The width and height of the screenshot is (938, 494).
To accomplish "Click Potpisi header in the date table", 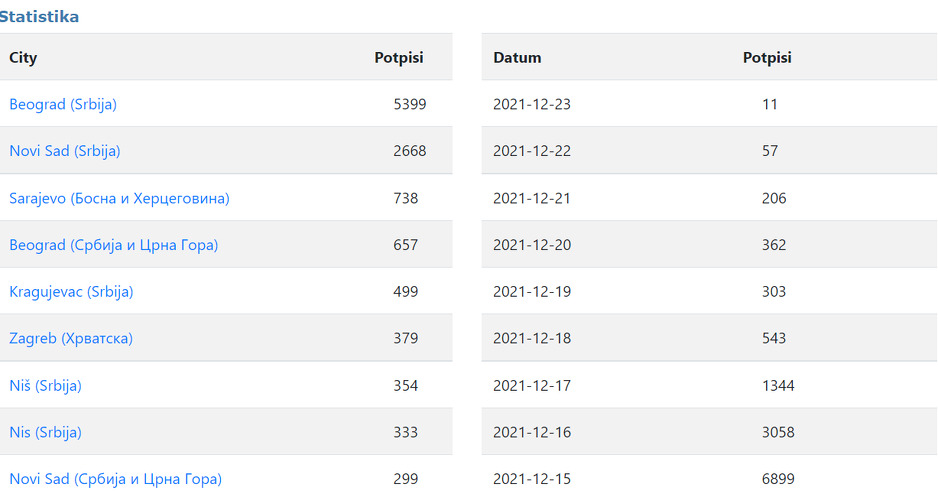I will (767, 57).
